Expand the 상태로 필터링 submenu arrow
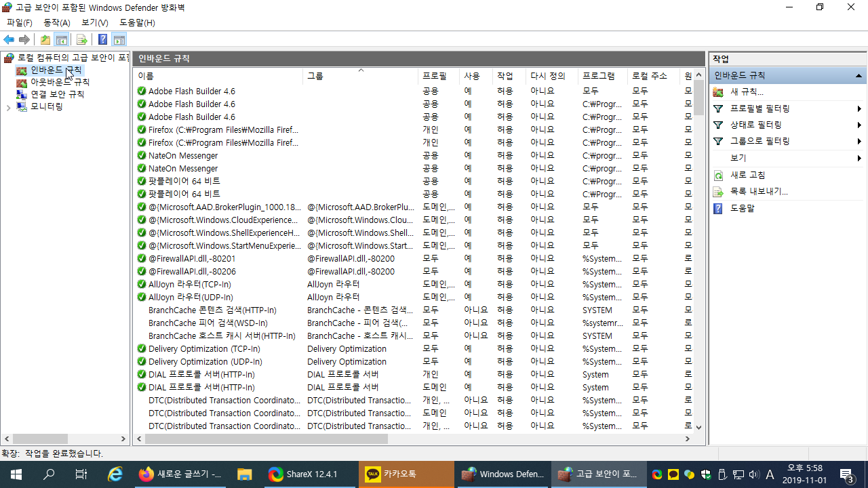 [x=859, y=125]
